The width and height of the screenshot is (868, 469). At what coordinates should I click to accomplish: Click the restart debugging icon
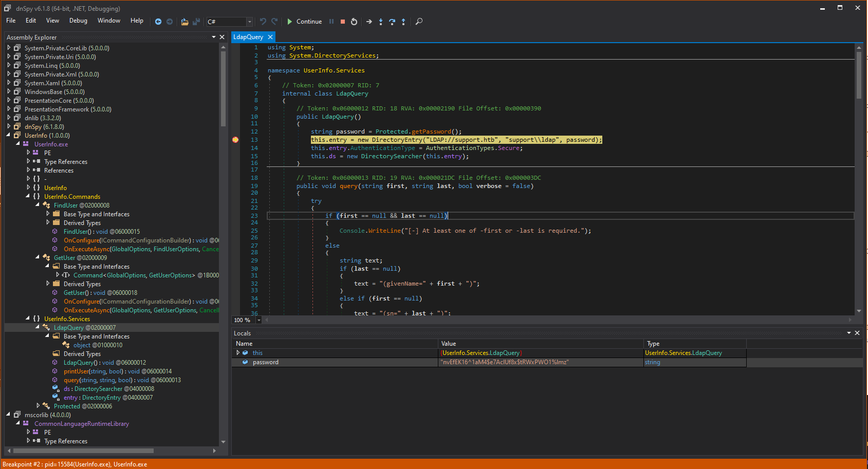coord(354,22)
